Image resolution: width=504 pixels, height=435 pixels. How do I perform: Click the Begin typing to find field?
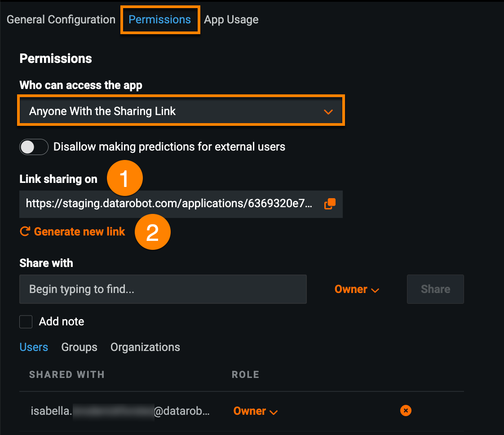pyautogui.click(x=163, y=289)
